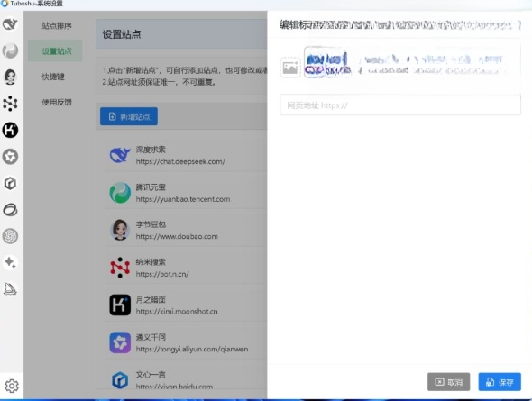Open Kimi K icon in left sidebar
Viewport: 532px width, 401px height.
[10, 130]
